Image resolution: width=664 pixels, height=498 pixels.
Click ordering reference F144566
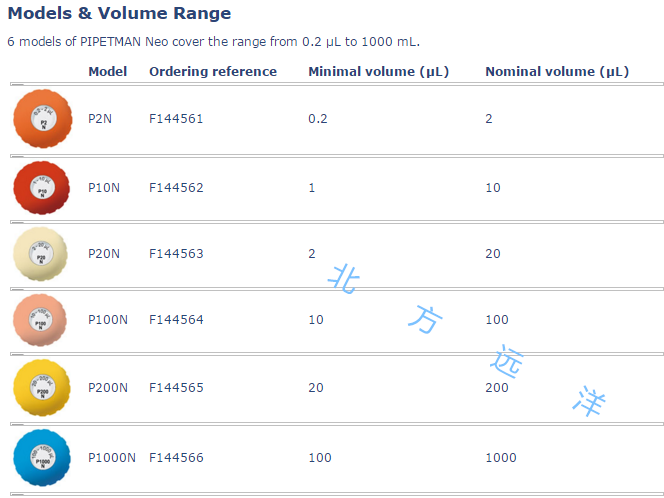pyautogui.click(x=176, y=458)
